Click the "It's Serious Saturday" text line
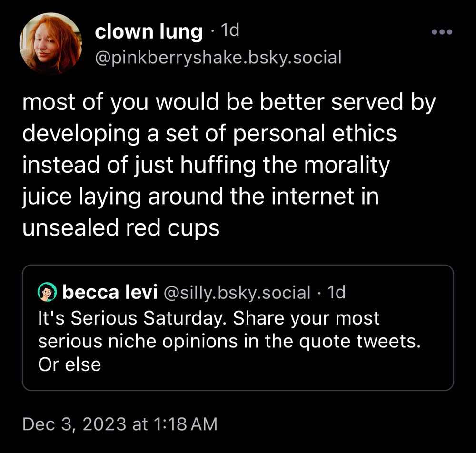 click(x=209, y=317)
